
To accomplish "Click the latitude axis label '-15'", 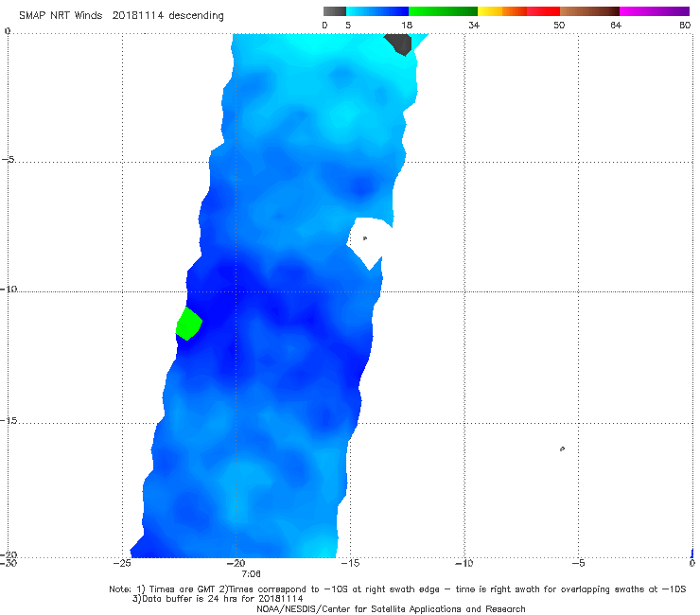I will (x=9, y=421).
